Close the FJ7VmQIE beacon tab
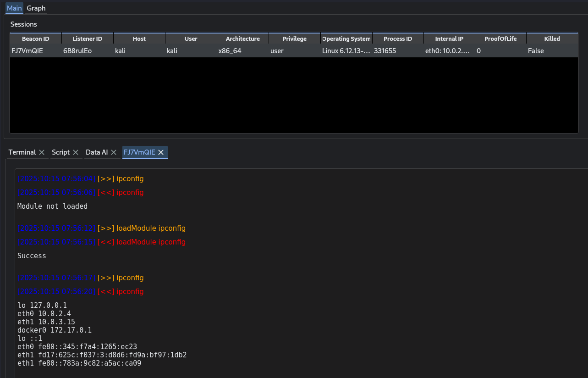Image resolution: width=588 pixels, height=378 pixels. 161,152
